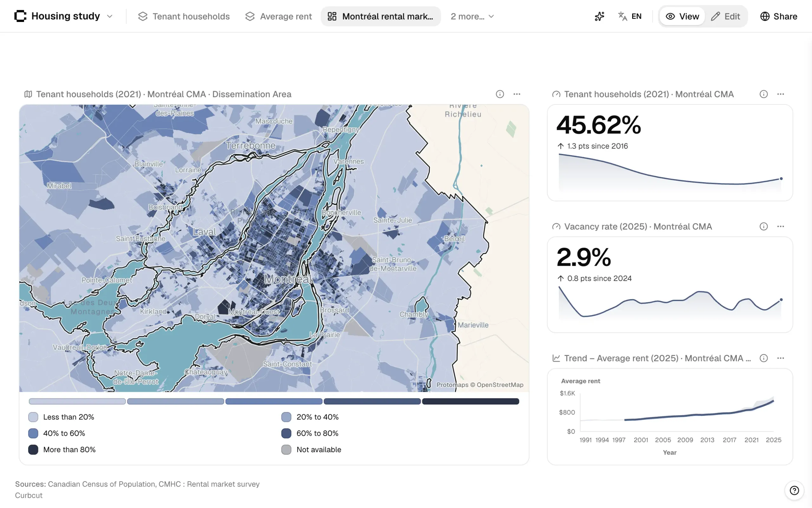812x508 pixels.
Task: Open options menu for Tenant households gauge
Action: click(x=781, y=94)
